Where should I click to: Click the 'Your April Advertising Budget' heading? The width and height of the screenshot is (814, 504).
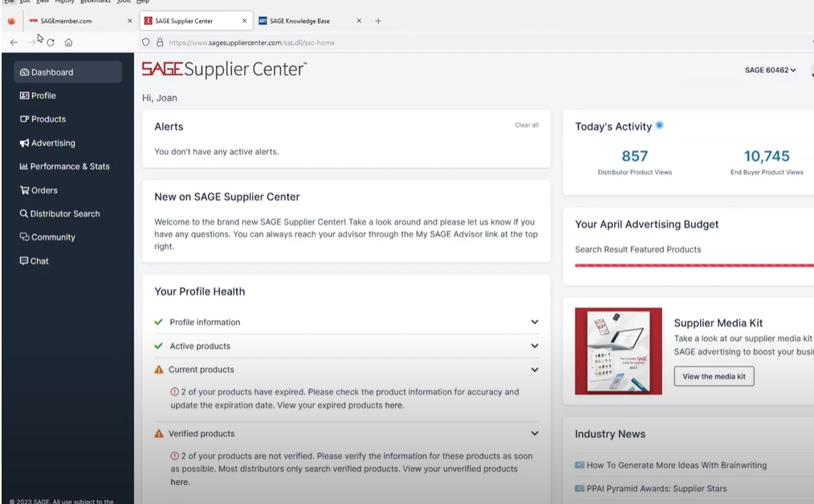coord(646,224)
